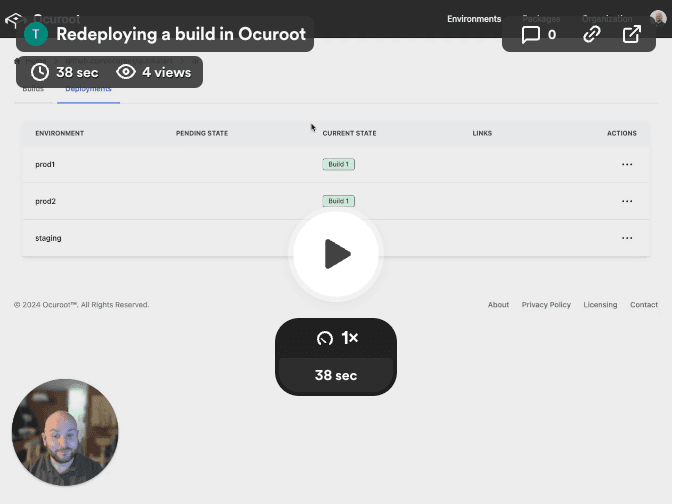Viewport: 674px width, 504px height.
Task: Click the Ocuroot logo icon
Action: 14,19
